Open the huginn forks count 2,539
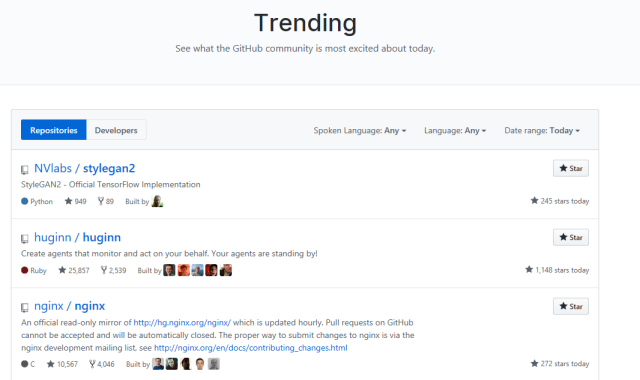Image resolution: width=640 pixels, height=380 pixels. tap(113, 270)
